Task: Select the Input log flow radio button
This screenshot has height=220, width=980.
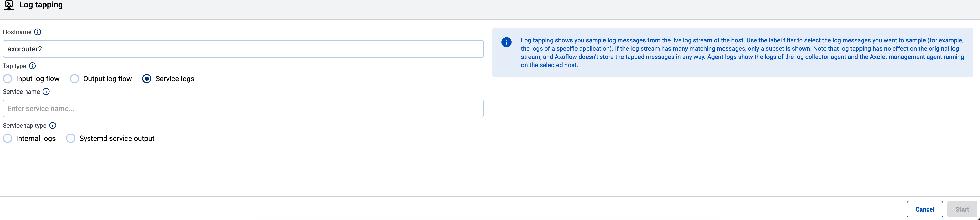Action: [7, 78]
